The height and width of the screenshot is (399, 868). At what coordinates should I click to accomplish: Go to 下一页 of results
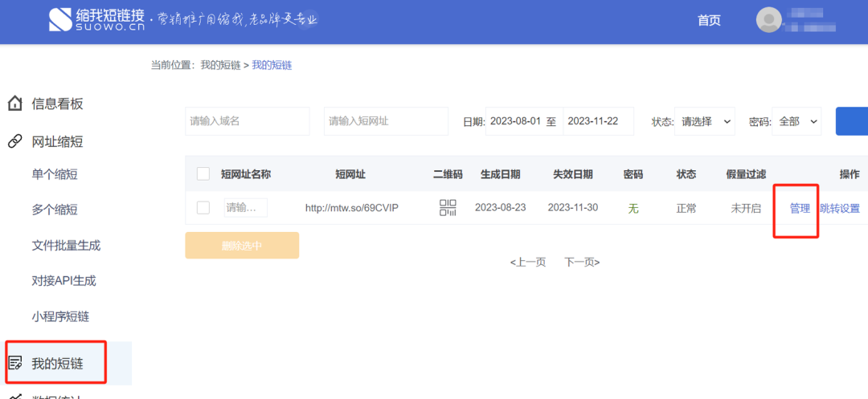tap(582, 262)
